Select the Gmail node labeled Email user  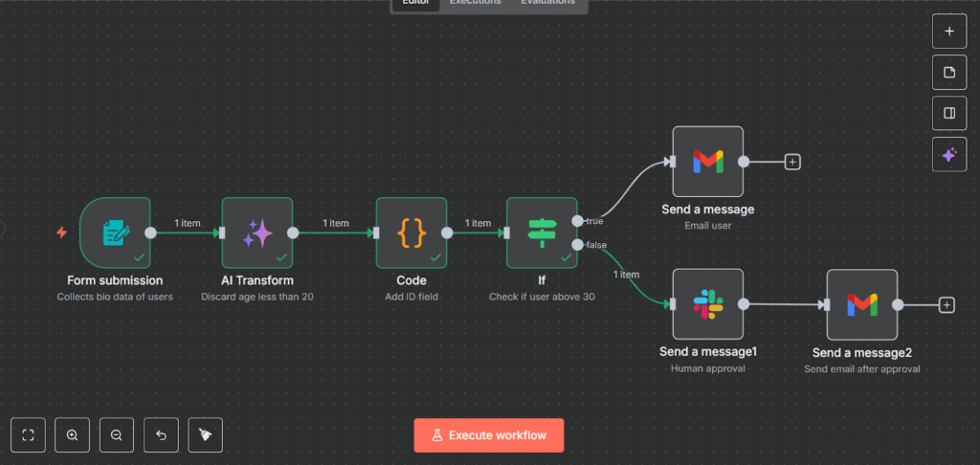pyautogui.click(x=707, y=162)
